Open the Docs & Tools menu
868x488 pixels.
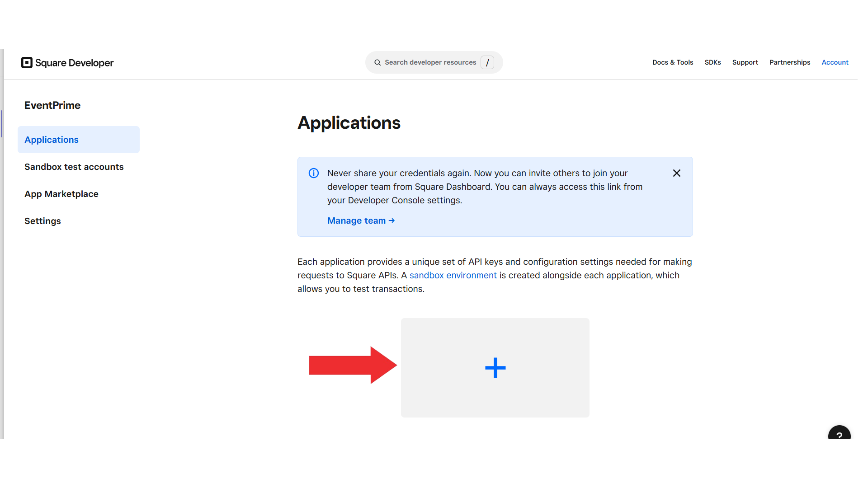tap(673, 62)
